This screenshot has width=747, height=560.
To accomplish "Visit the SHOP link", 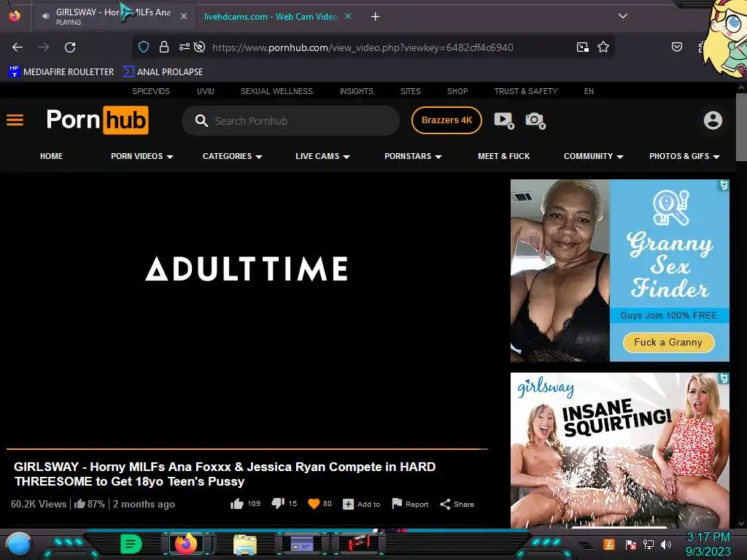I will pos(457,91).
